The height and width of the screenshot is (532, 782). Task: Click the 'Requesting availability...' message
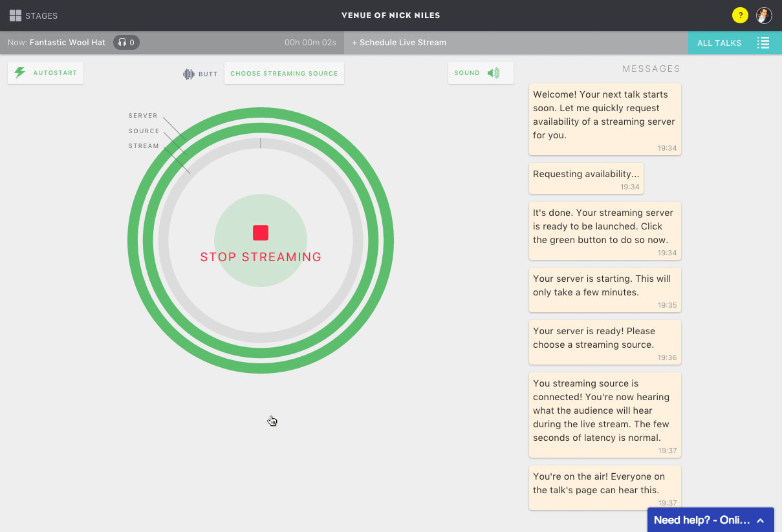(x=586, y=178)
